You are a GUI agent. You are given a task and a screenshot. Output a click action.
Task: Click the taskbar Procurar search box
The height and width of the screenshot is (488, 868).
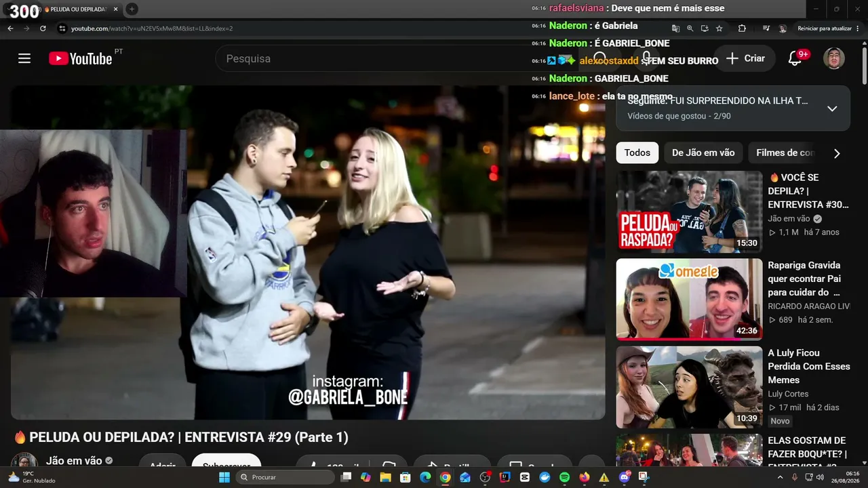point(285,477)
